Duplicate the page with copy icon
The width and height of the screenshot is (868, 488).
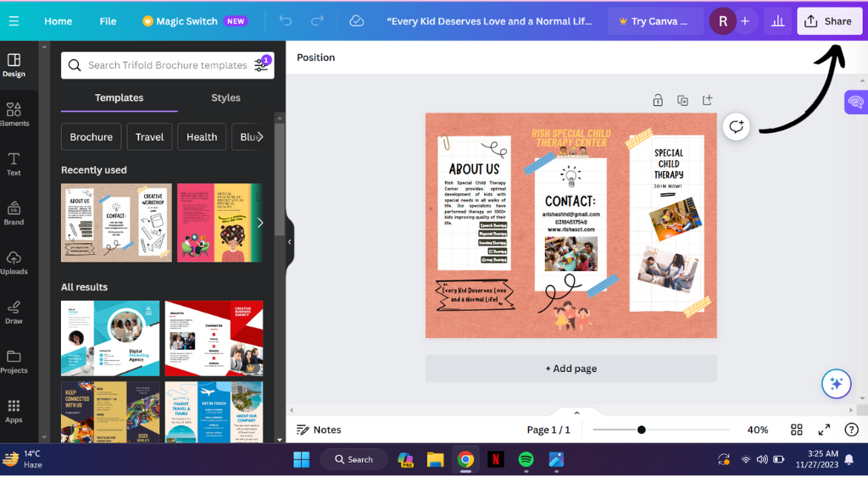(682, 100)
